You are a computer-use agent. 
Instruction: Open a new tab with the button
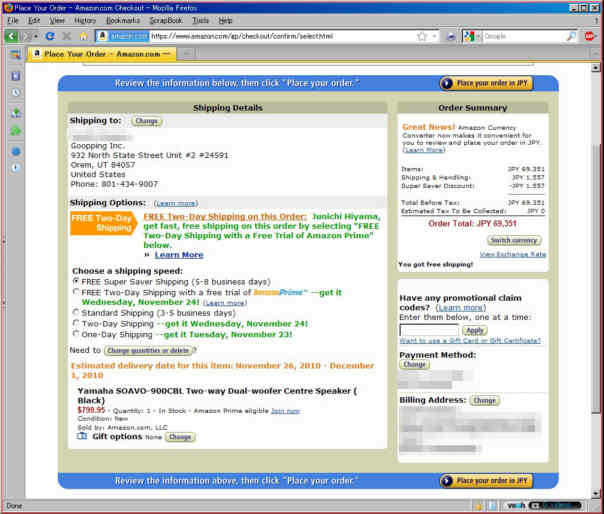point(187,54)
